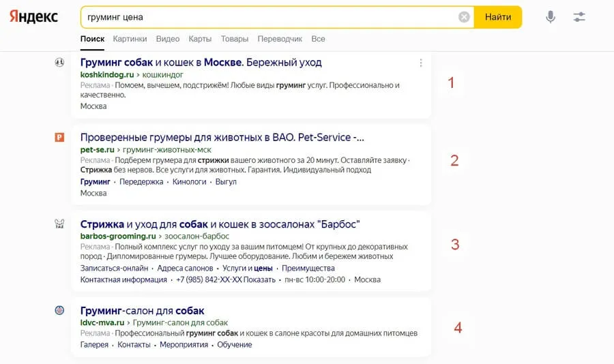Click the 'груминг-животных-мск' breadcrumb path
The width and height of the screenshot is (614, 364).
[x=167, y=149]
